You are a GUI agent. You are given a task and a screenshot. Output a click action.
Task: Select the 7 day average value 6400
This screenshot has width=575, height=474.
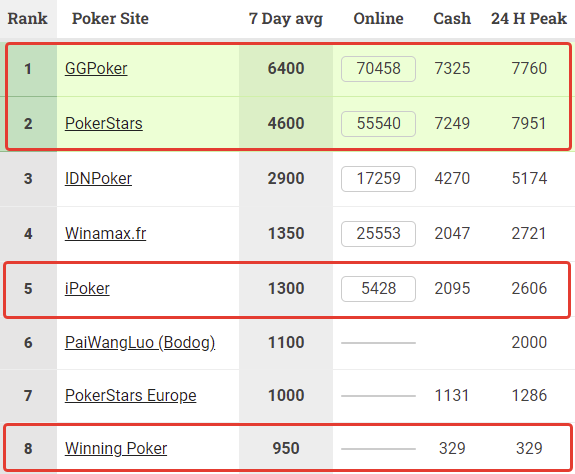(x=286, y=69)
